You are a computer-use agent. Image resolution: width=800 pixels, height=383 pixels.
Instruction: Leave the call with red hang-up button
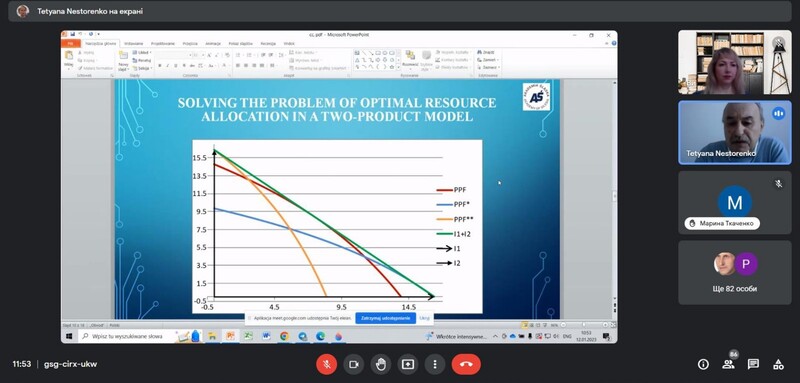point(466,364)
